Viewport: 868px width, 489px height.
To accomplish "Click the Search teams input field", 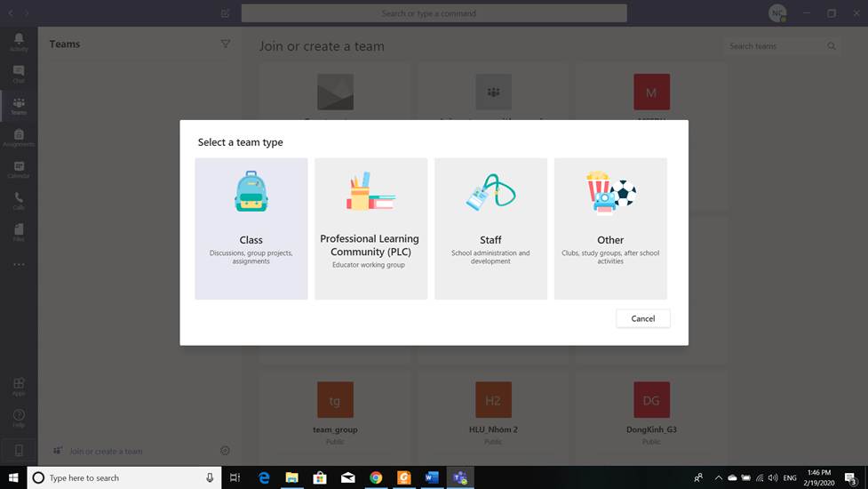I will pyautogui.click(x=773, y=46).
